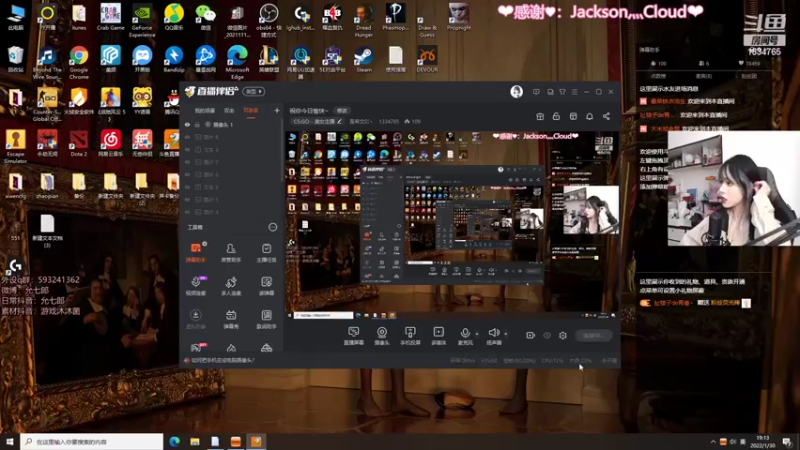The height and width of the screenshot is (450, 800).
Task: Collapse the toolbox section circle button
Action: tap(272, 227)
